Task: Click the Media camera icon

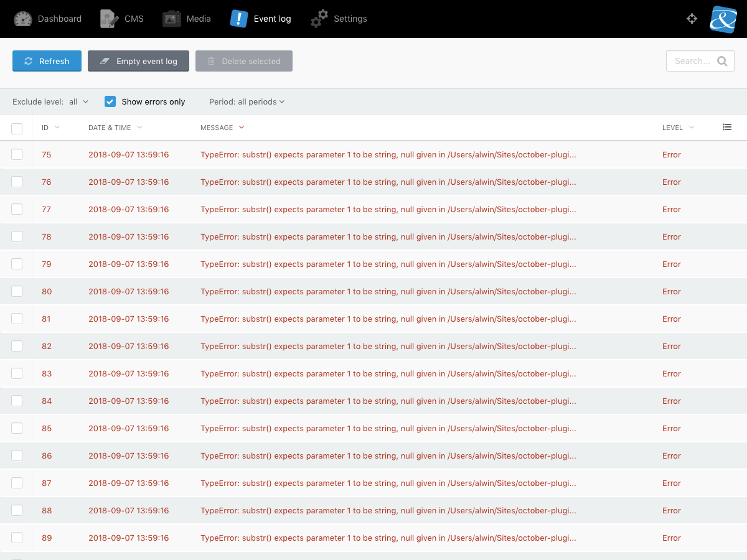Action: (x=172, y=19)
